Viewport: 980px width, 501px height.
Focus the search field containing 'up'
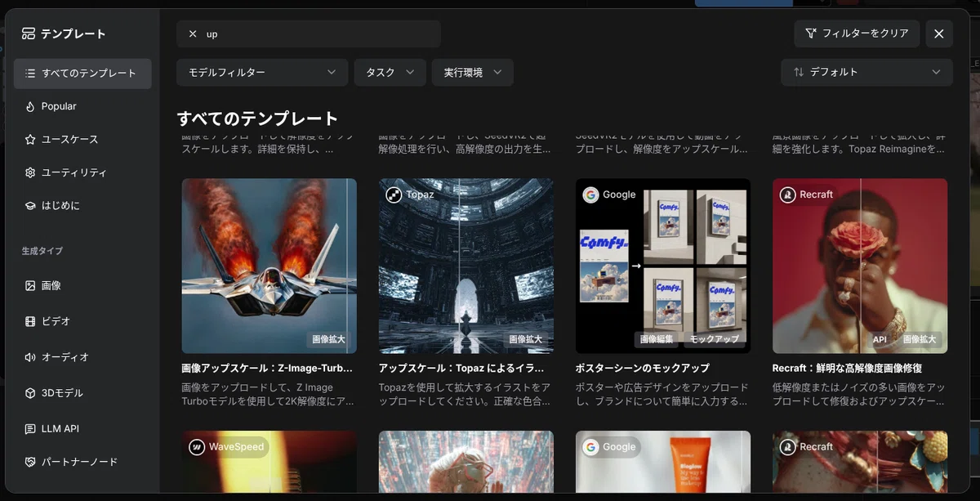(309, 34)
